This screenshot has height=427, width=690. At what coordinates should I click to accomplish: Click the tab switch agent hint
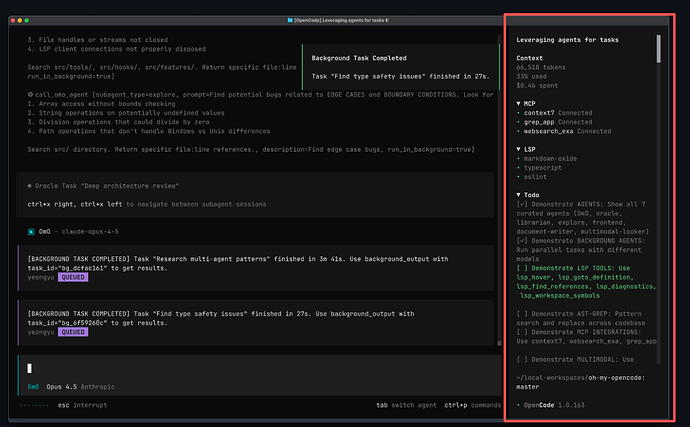[x=406, y=405]
